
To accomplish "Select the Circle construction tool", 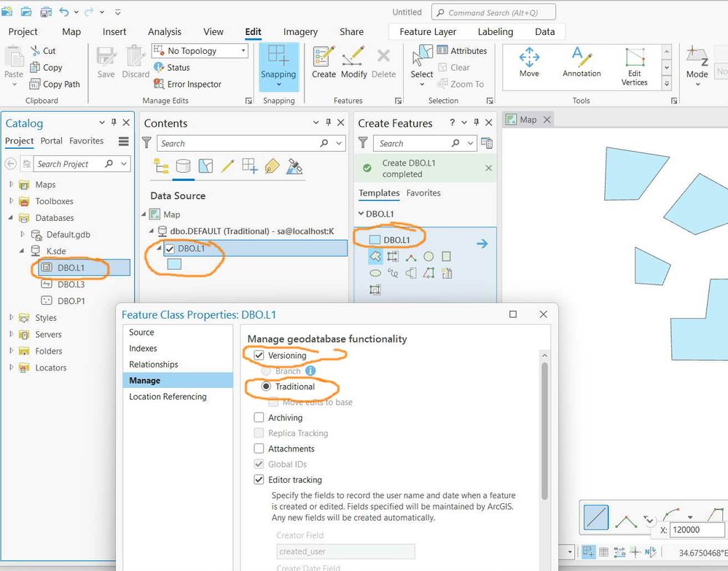I will 428,256.
